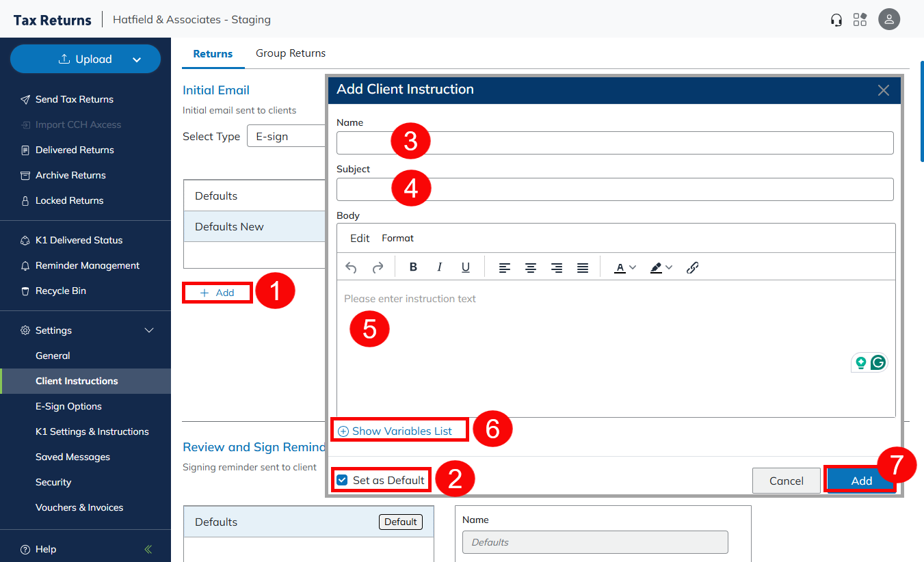Viewport: 924px width, 562px height.
Task: Expand the highlight color picker arrow
Action: (x=669, y=267)
